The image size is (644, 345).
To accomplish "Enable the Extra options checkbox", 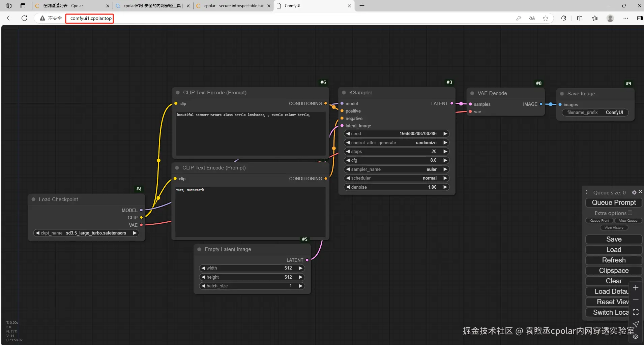I will (x=630, y=213).
